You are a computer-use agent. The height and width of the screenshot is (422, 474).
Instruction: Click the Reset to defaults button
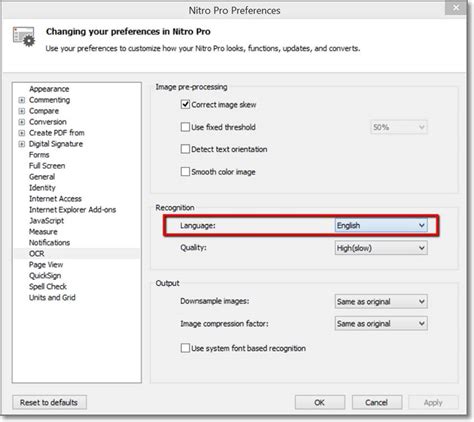pos(49,402)
